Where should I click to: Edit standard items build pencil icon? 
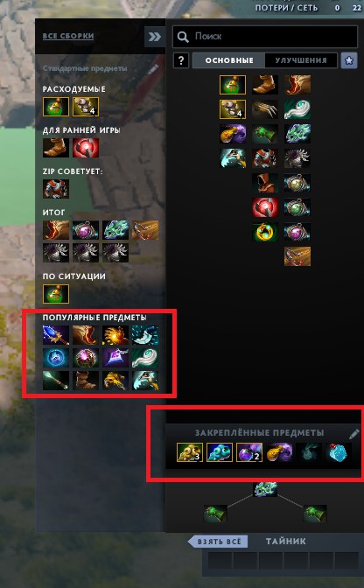pos(154,69)
